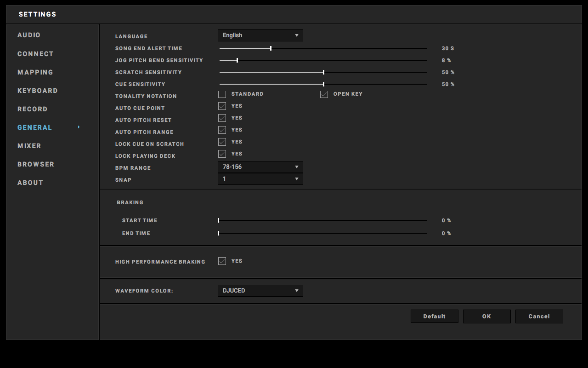Click the SETTINGS window title
Viewport: 588px width, 368px height.
pyautogui.click(x=38, y=14)
